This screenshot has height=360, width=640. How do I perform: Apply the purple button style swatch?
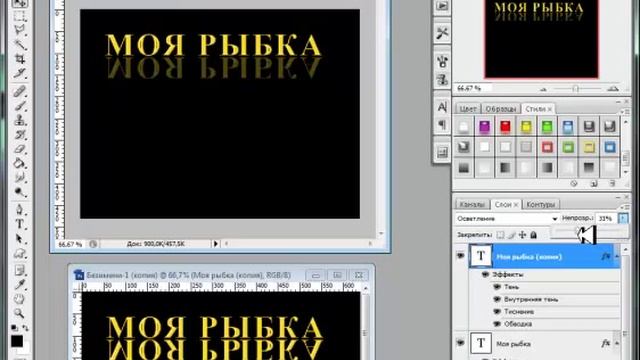(484, 127)
